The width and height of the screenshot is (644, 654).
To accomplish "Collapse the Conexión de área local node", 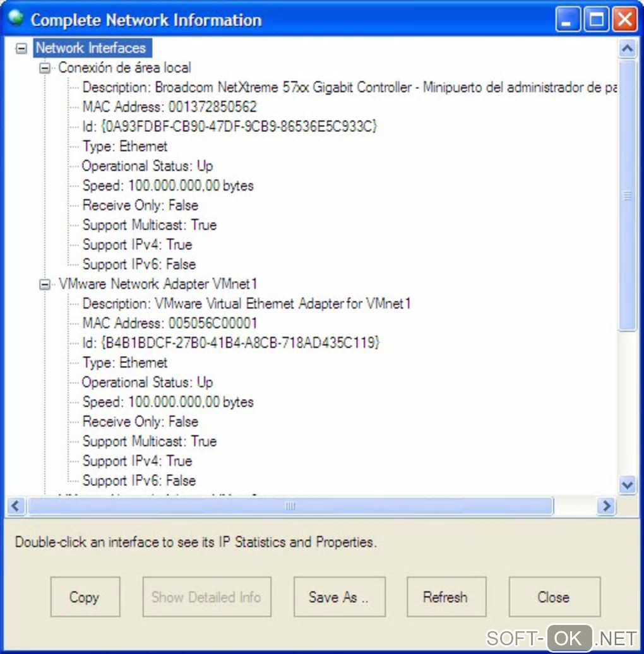I will (45, 68).
